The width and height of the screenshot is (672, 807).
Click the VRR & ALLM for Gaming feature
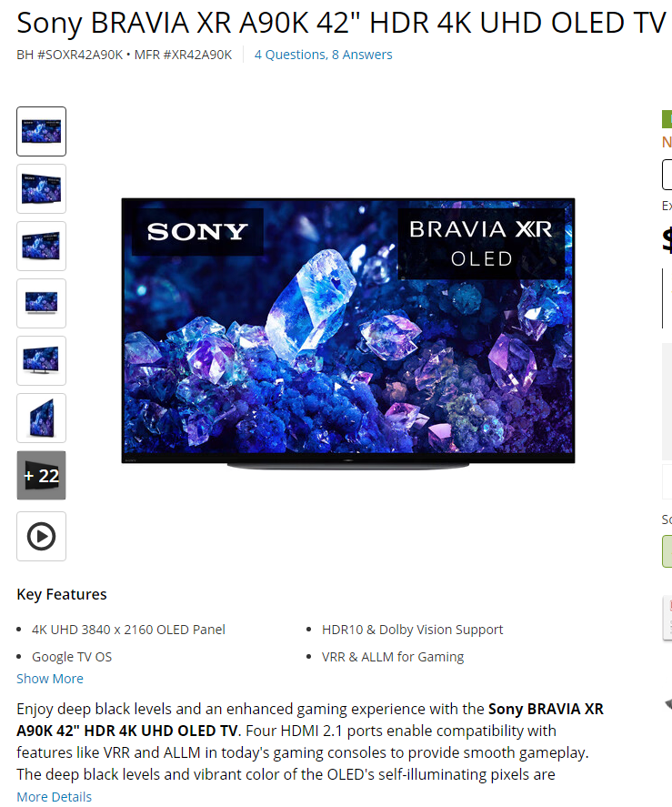click(393, 657)
